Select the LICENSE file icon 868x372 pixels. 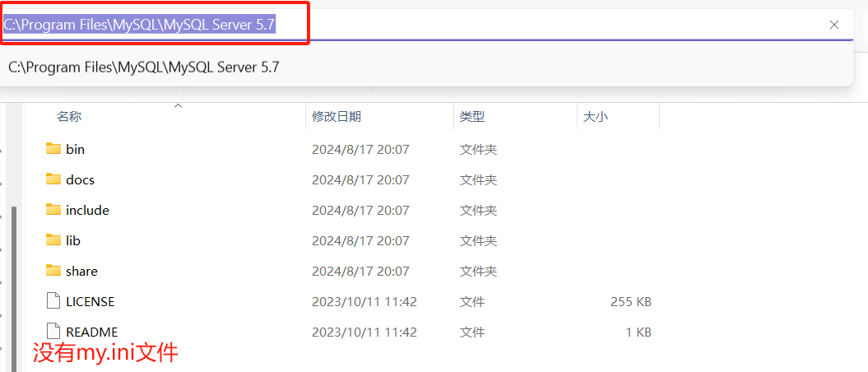click(x=53, y=301)
